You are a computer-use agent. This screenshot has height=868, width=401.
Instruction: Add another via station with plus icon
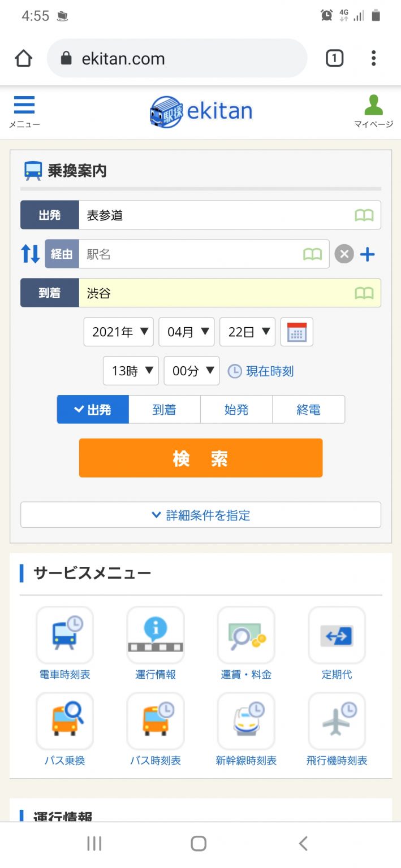(368, 254)
